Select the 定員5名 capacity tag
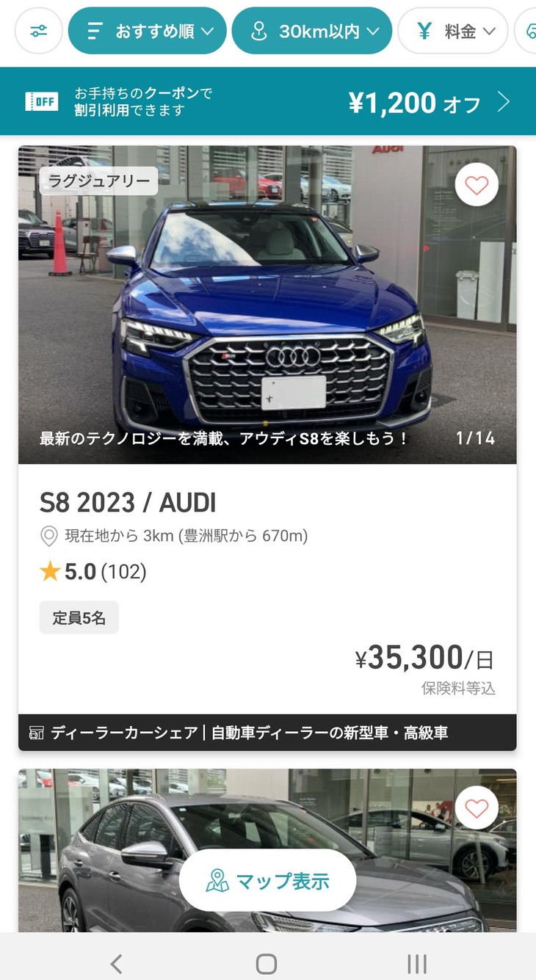Screen dimensions: 536x980 click(79, 618)
